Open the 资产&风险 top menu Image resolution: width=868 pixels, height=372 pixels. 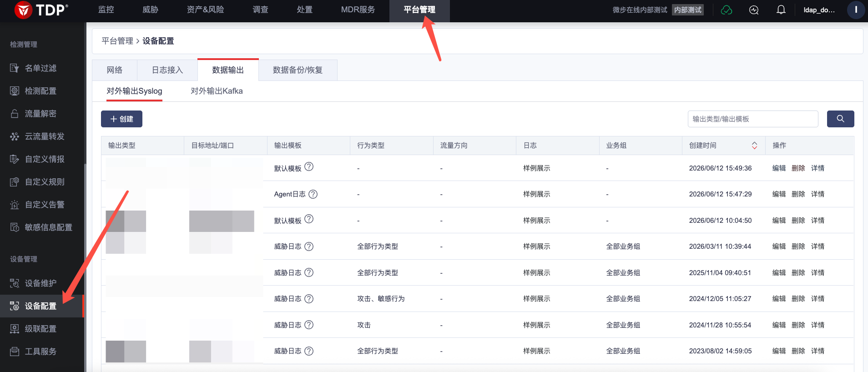tap(205, 10)
